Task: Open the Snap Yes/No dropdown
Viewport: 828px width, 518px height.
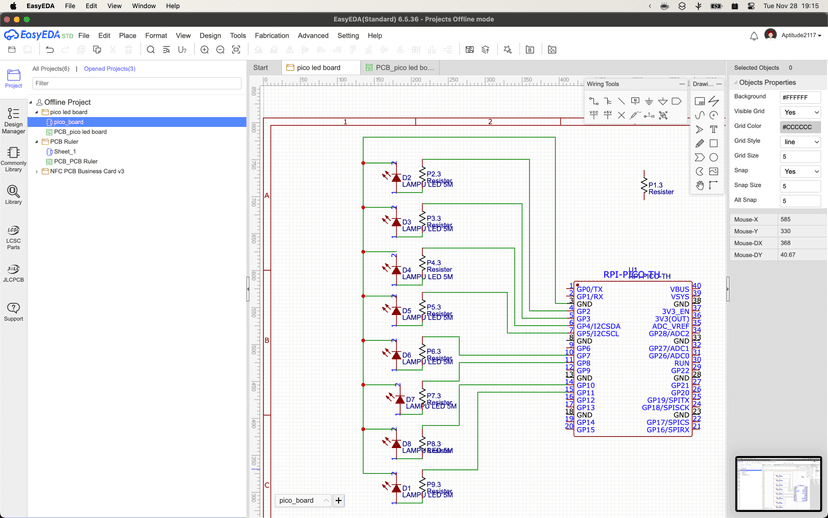Action: click(x=800, y=171)
